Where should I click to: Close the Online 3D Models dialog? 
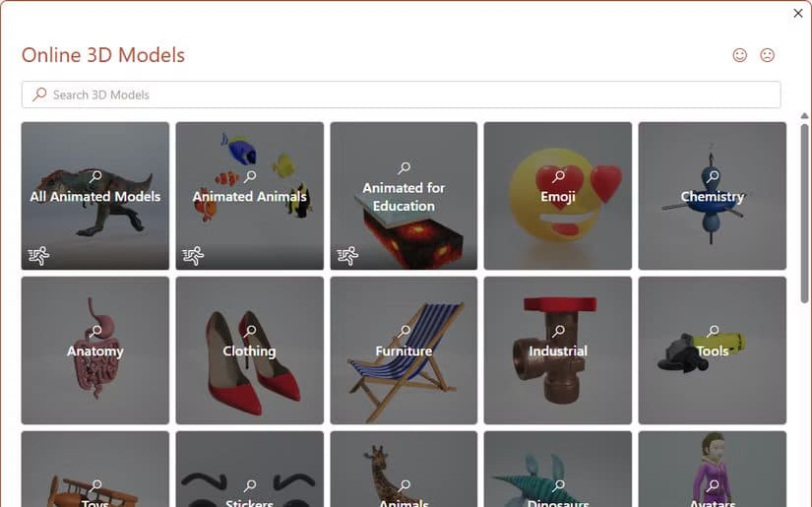[798, 14]
